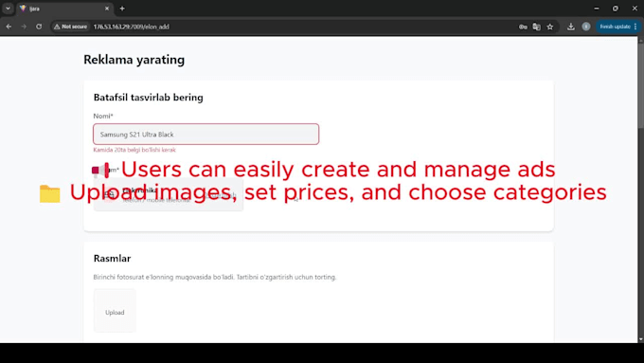
Task: Open the Not secure site info badge
Action: [71, 27]
